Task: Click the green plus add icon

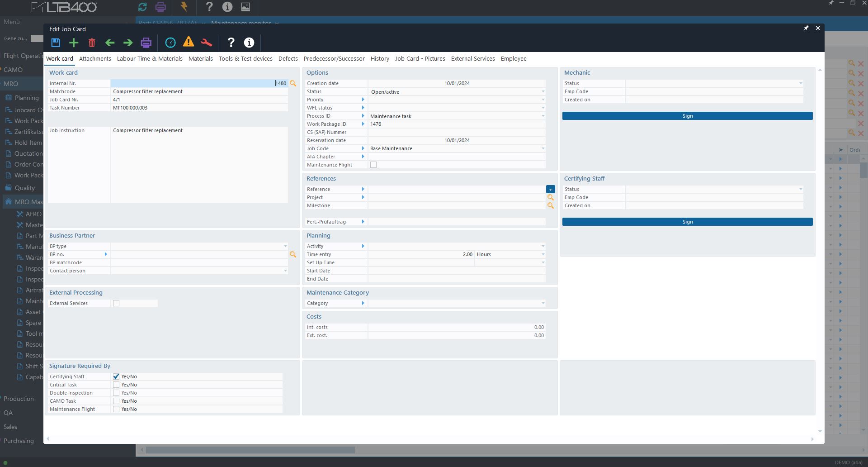Action: pos(74,43)
